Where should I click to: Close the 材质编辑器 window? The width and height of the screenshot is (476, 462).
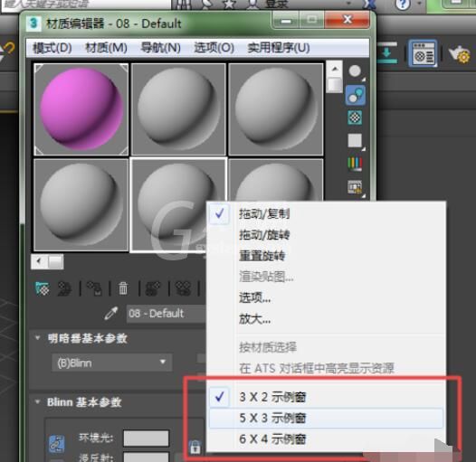click(x=347, y=20)
